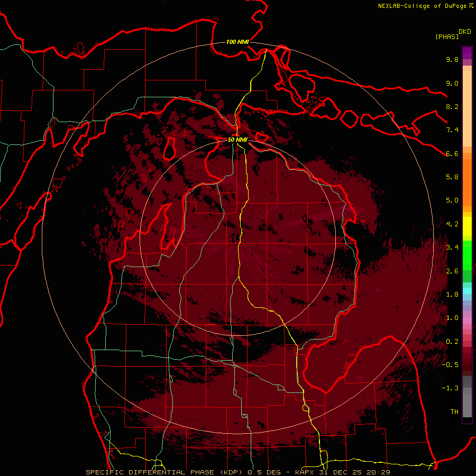Image resolution: width=476 pixels, height=476 pixels.
Task: Click the [PHAS] legend unit label
Action: [447, 36]
